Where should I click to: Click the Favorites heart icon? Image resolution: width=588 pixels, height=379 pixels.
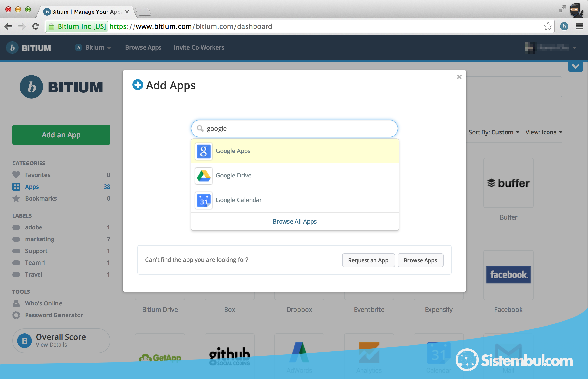(16, 175)
